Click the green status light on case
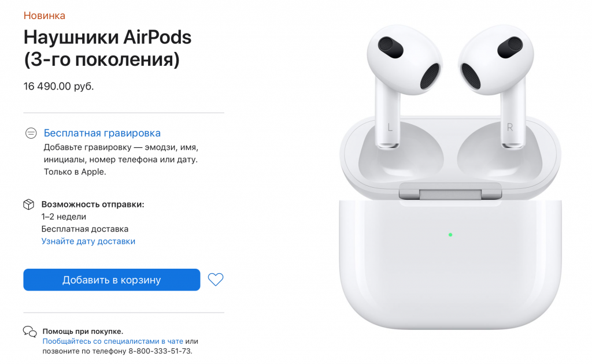This screenshot has height=364, width=592. (x=450, y=235)
